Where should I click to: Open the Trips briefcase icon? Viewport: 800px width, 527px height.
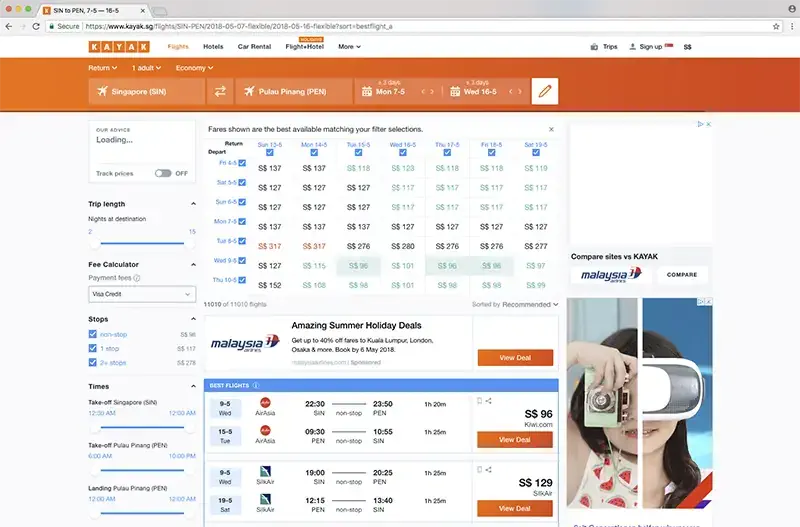click(594, 47)
